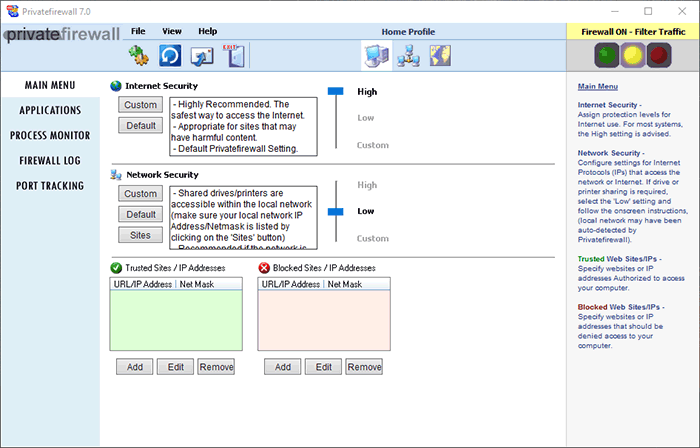Select the Home profile computer icon

pyautogui.click(x=377, y=56)
